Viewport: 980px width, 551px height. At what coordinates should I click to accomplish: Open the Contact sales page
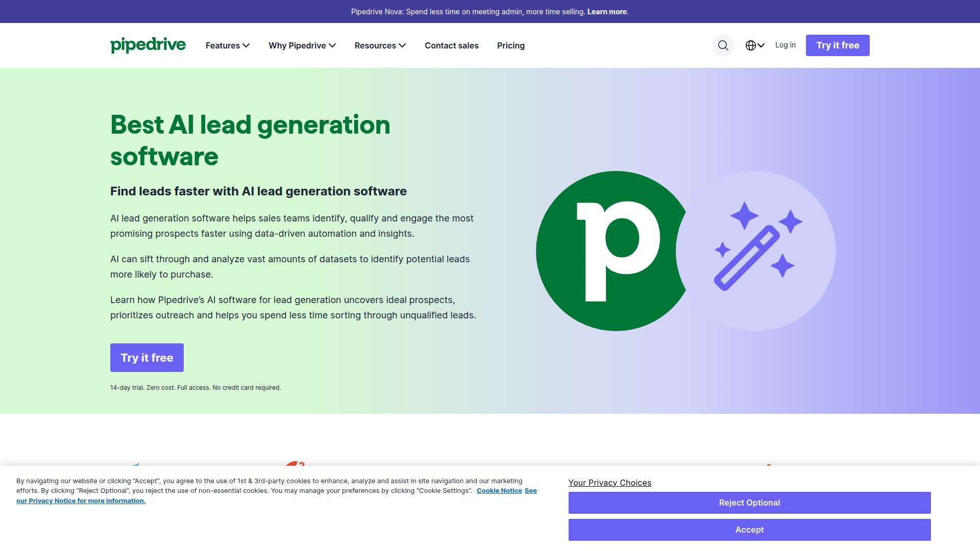point(452,45)
